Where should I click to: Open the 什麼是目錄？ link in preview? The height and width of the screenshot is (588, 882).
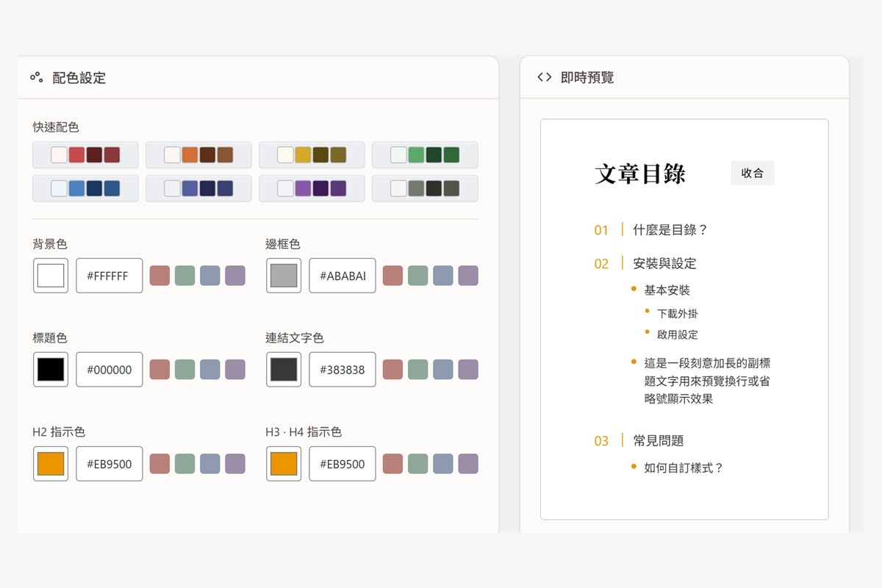coord(670,230)
